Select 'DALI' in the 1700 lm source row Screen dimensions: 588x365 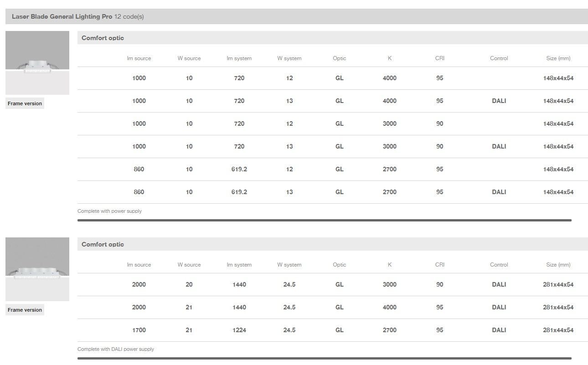click(499, 330)
